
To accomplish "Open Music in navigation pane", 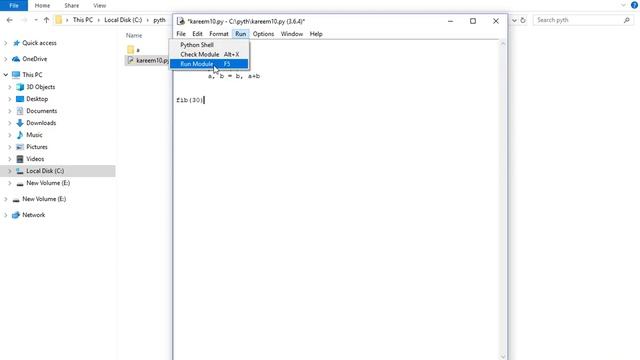I will [34, 135].
